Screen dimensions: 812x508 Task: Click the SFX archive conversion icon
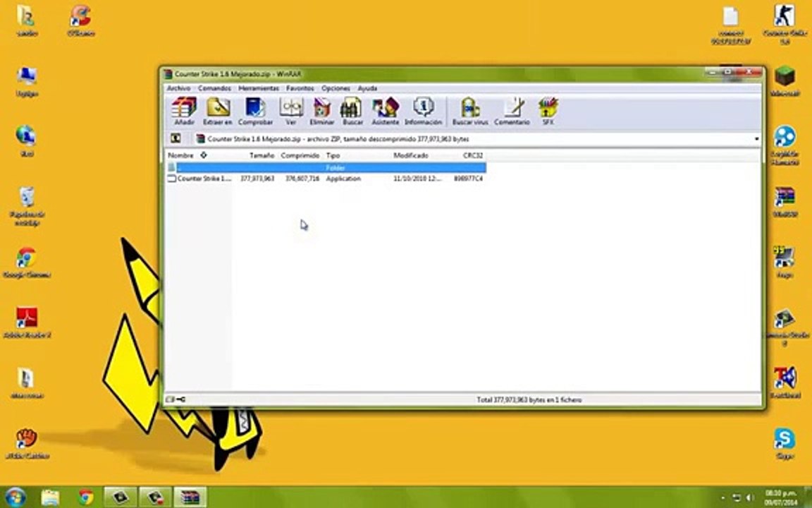[548, 111]
